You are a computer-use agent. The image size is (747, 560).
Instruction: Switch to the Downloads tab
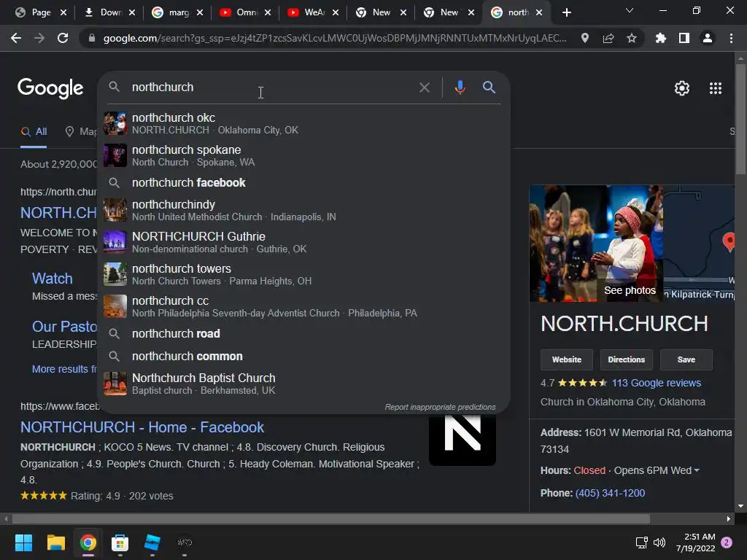pyautogui.click(x=111, y=12)
